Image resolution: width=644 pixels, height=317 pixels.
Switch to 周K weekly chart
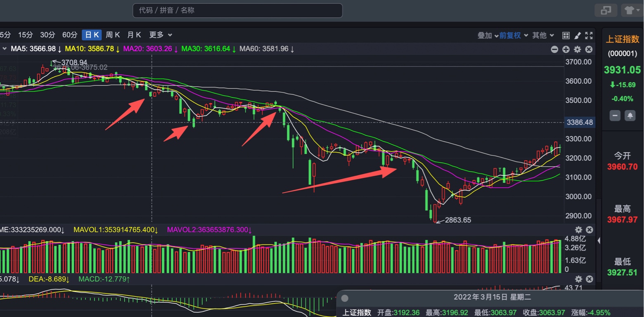click(x=113, y=35)
